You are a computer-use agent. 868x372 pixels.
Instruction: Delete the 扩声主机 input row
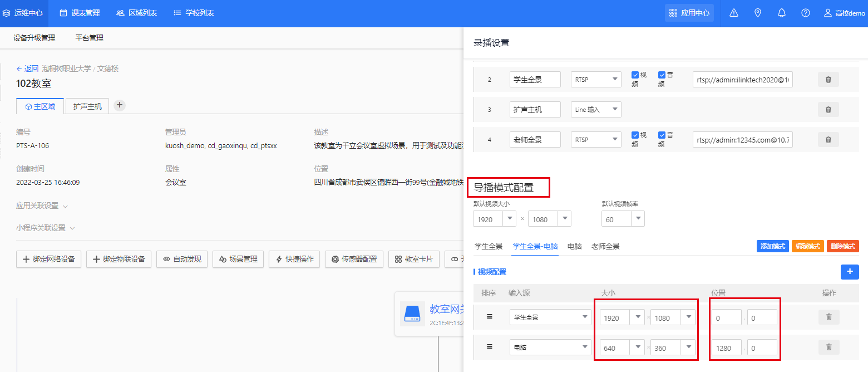tap(828, 110)
